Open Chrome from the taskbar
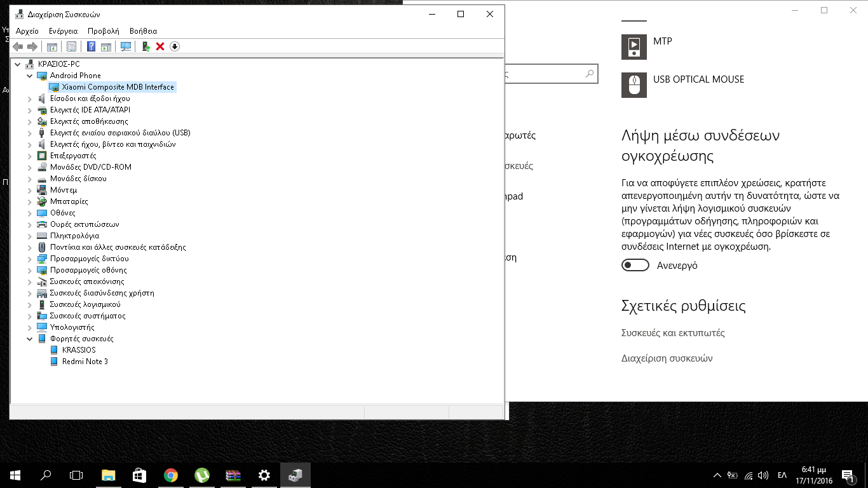 170,475
